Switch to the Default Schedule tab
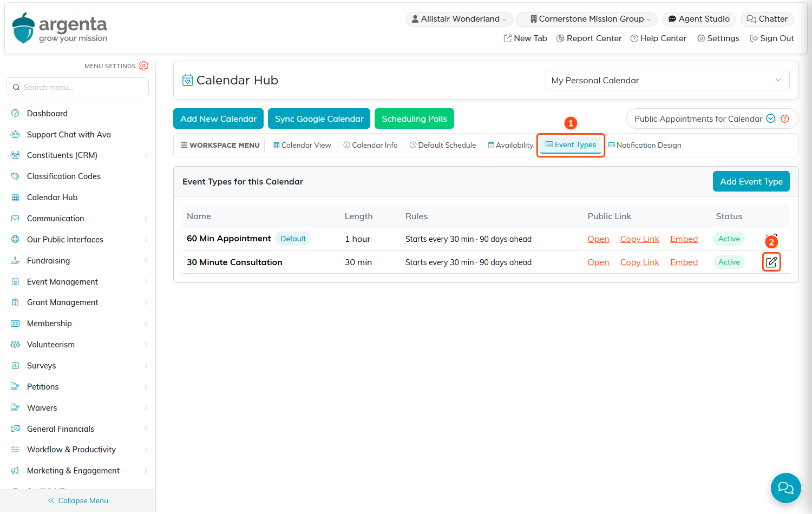This screenshot has height=514, width=812. [443, 145]
